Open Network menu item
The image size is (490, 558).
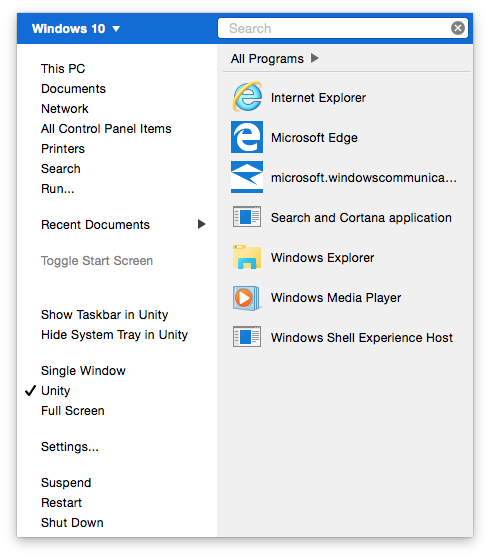65,109
